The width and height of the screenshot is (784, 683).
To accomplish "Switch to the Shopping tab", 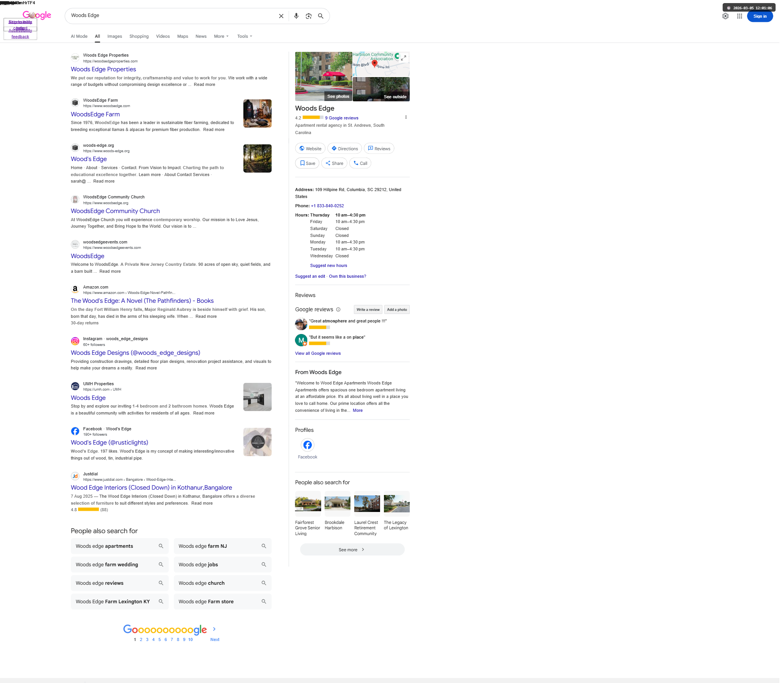I will [x=139, y=36].
